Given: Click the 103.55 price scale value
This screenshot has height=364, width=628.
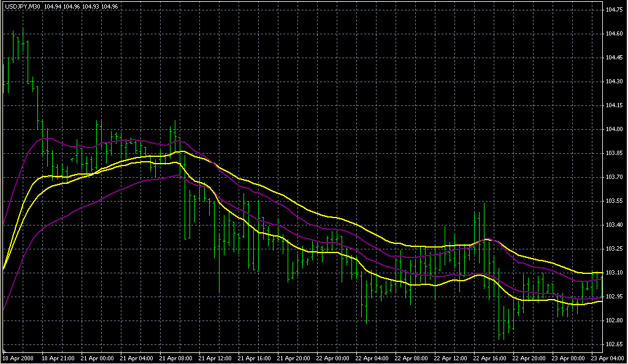Looking at the screenshot, I should point(614,201).
